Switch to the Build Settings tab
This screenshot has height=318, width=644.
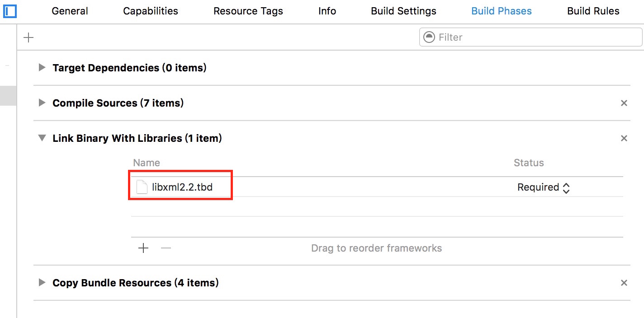pyautogui.click(x=403, y=11)
